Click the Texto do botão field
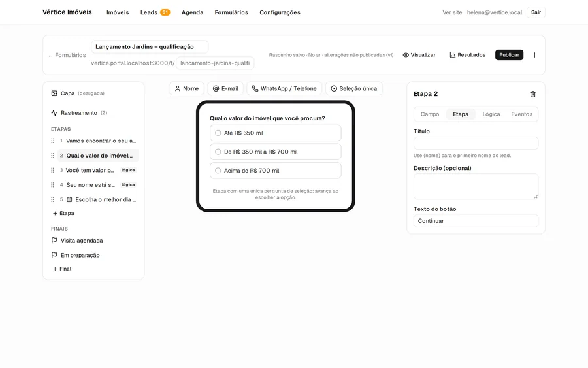 (476, 221)
